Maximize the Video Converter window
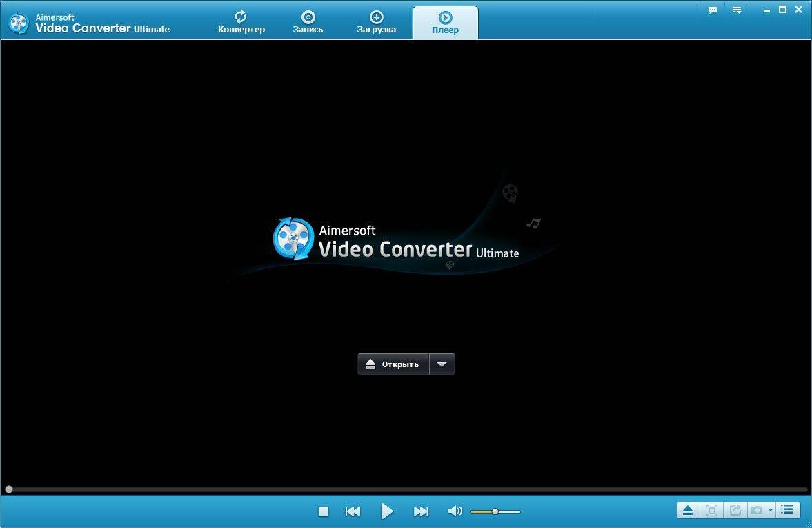The image size is (812, 528). click(x=782, y=10)
